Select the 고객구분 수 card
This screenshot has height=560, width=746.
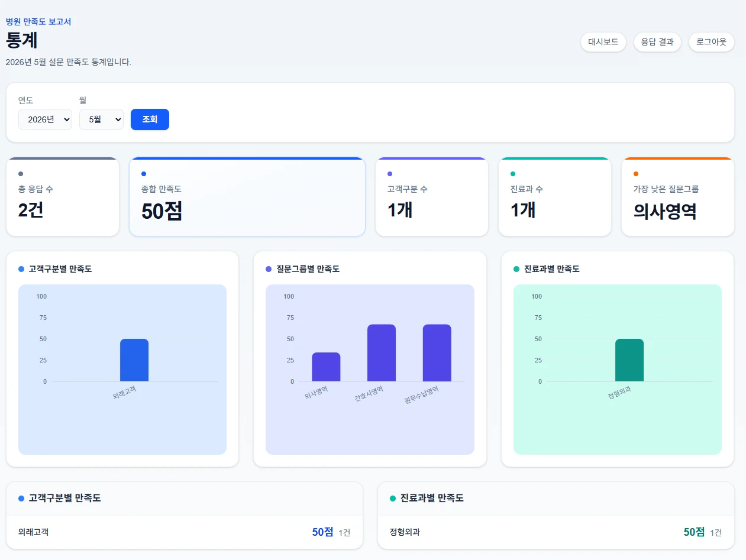coord(432,197)
